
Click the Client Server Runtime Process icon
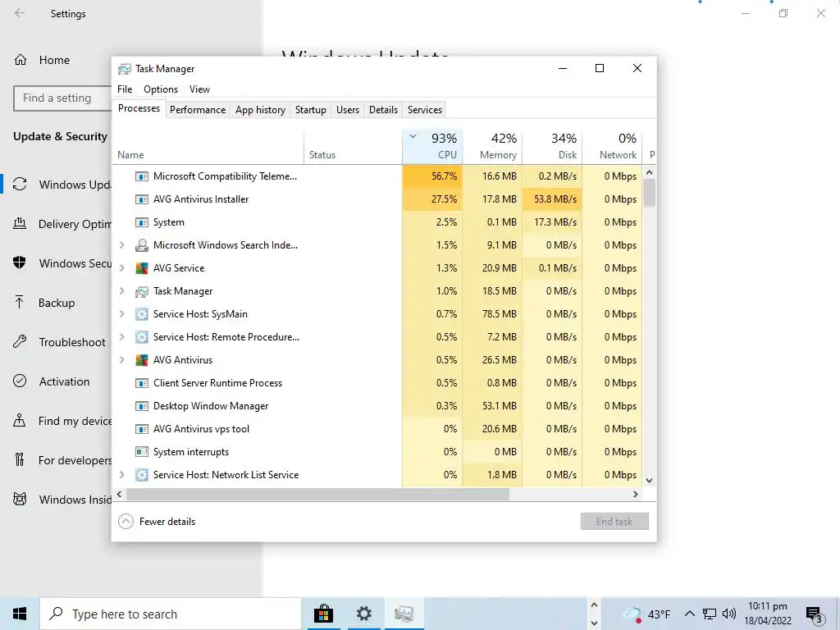coord(141,383)
